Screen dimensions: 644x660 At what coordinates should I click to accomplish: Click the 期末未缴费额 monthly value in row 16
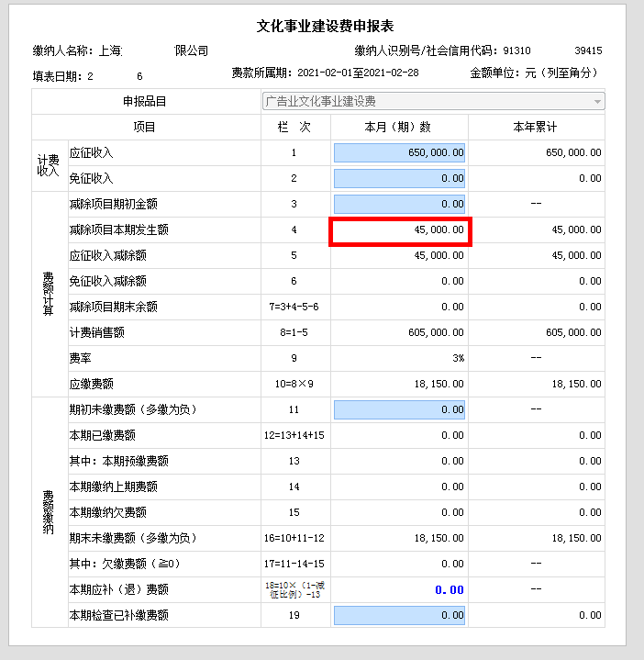tap(439, 538)
